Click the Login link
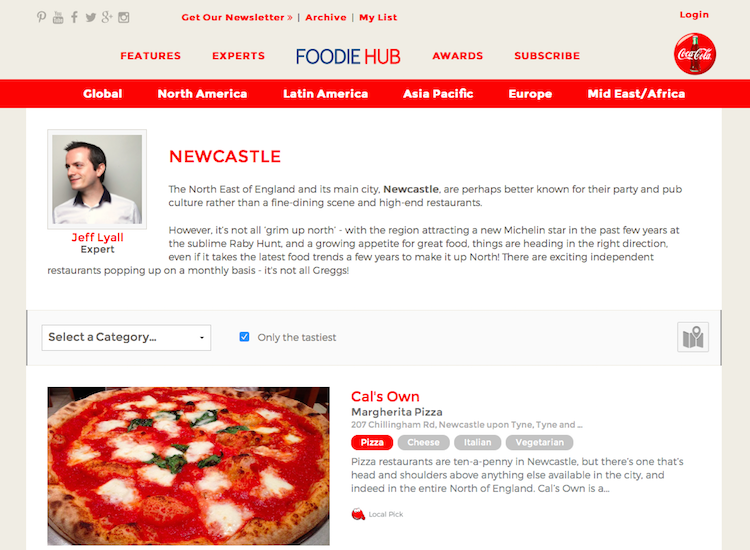 pos(694,15)
